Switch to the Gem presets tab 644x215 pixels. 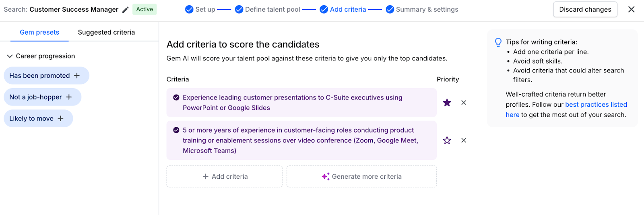pyautogui.click(x=39, y=32)
